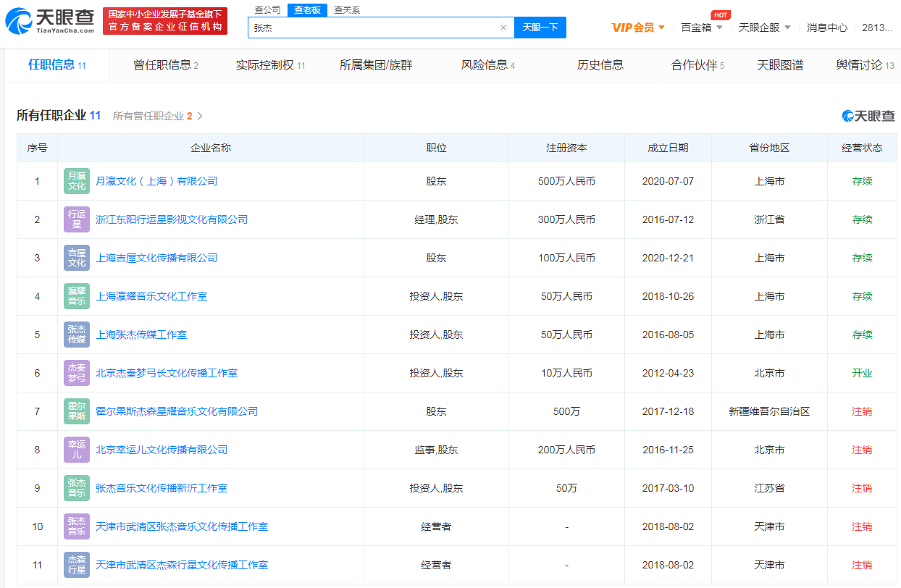Click the 江苏省 region cell
Screen dimensions: 901x588
(x=769, y=488)
